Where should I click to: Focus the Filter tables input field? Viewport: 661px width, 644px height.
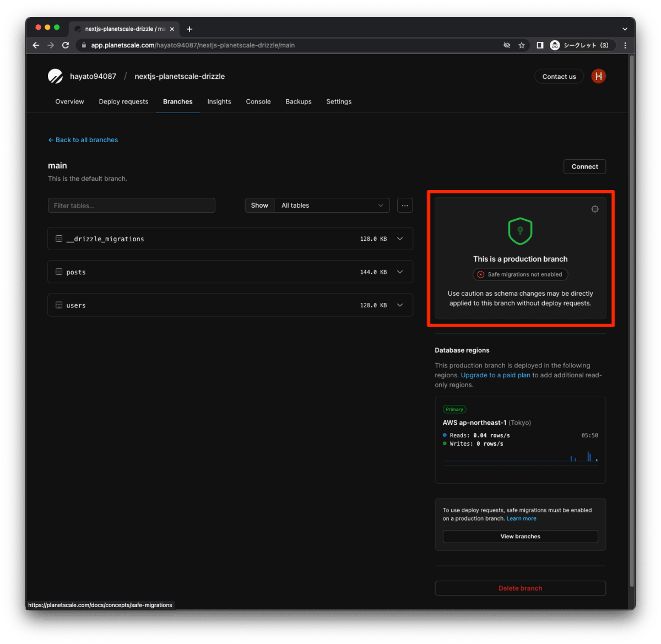pos(132,205)
